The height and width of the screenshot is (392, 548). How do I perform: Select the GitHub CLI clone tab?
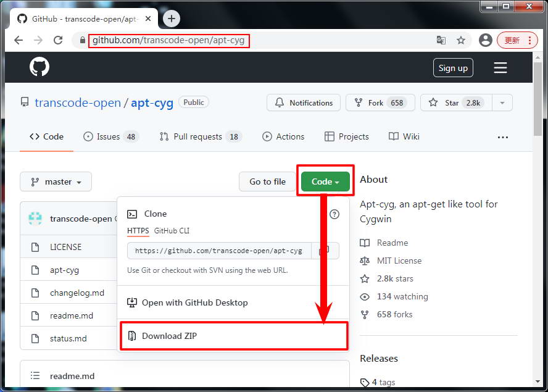pyautogui.click(x=172, y=231)
